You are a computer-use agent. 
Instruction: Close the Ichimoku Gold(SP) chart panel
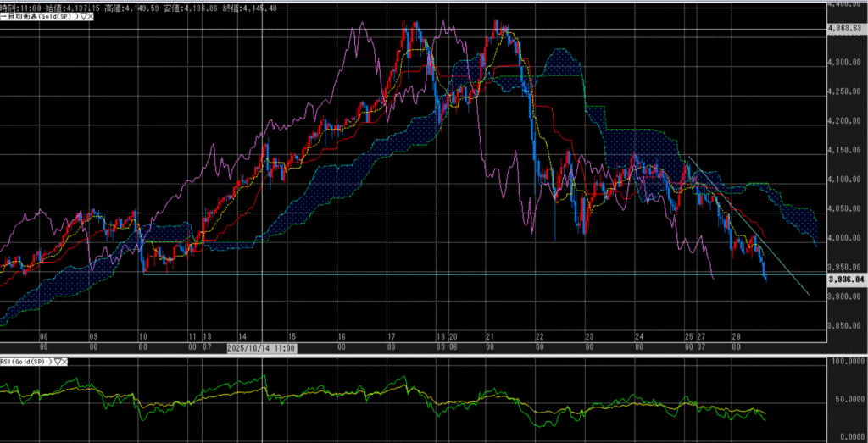(x=88, y=16)
